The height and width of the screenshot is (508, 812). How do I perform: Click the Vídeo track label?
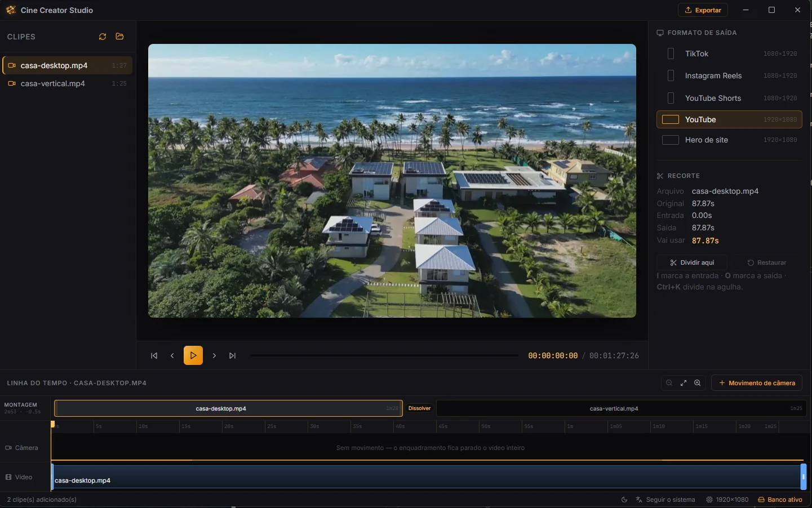[19, 477]
